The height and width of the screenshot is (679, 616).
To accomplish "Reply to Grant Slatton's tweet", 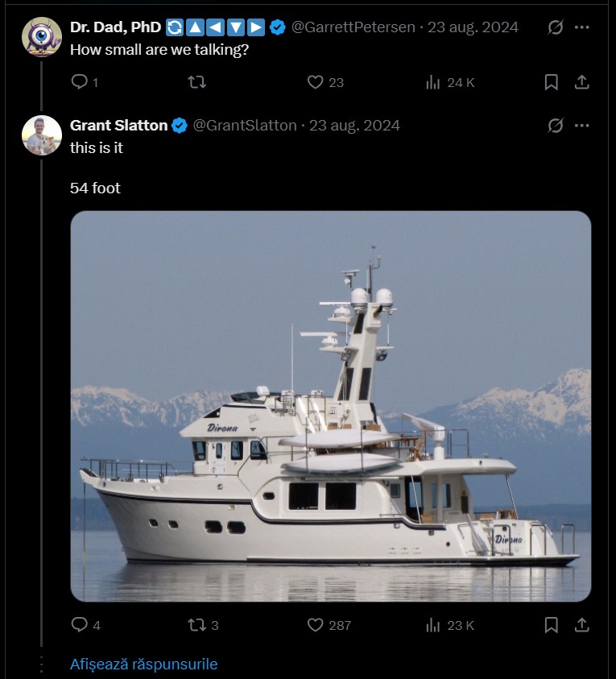I will click(80, 625).
